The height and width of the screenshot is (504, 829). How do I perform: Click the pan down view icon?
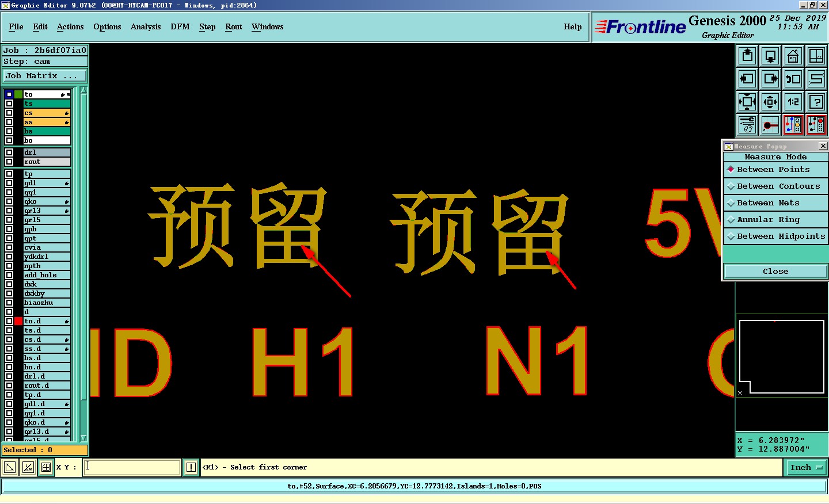point(770,56)
